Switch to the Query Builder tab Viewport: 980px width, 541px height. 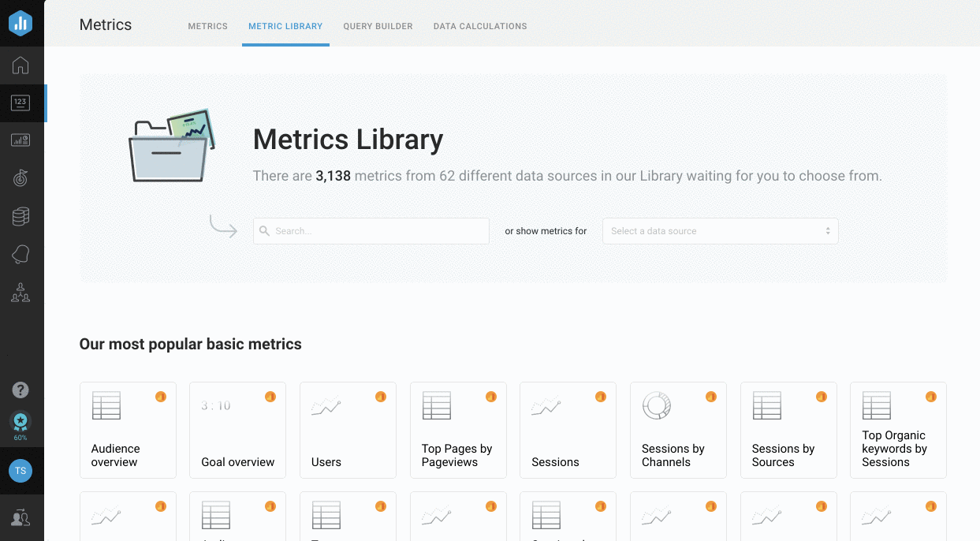point(378,26)
